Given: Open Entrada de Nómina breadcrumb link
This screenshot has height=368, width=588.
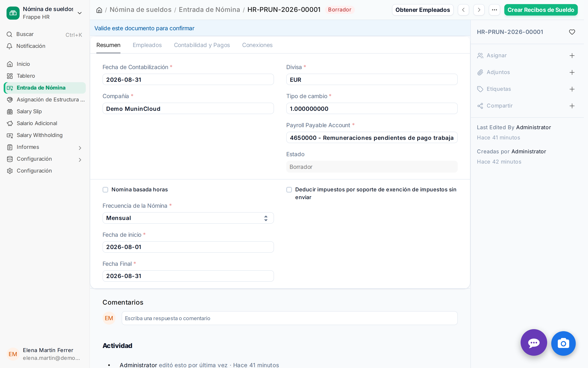Looking at the screenshot, I should 209,10.
